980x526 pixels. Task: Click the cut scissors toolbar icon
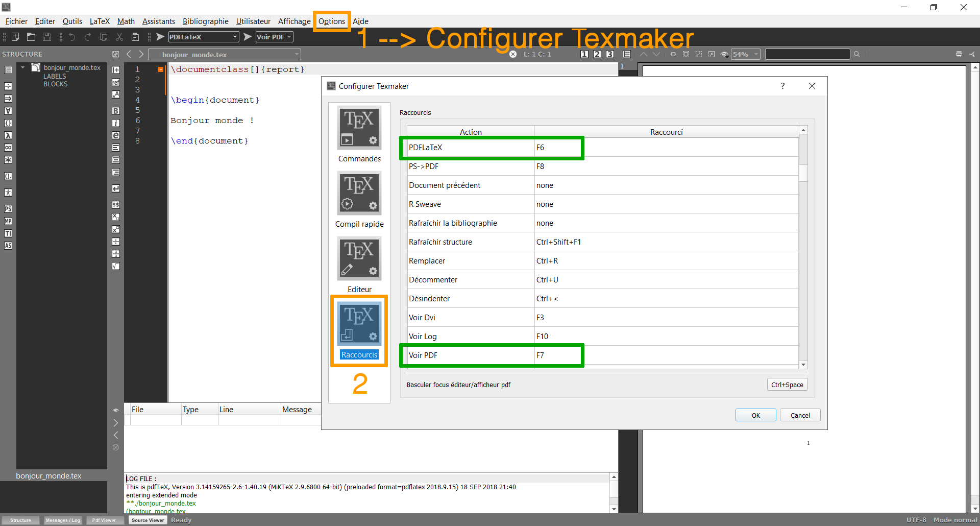click(x=119, y=37)
